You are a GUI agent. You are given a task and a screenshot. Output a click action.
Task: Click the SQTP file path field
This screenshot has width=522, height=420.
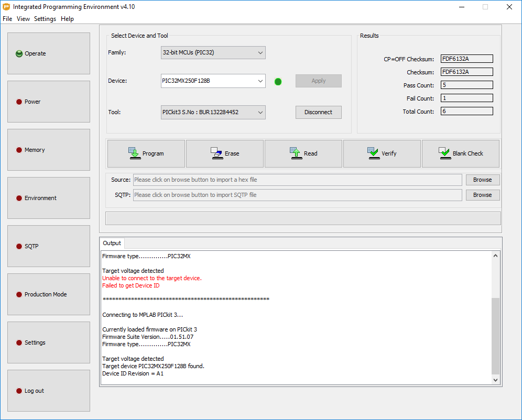point(298,195)
